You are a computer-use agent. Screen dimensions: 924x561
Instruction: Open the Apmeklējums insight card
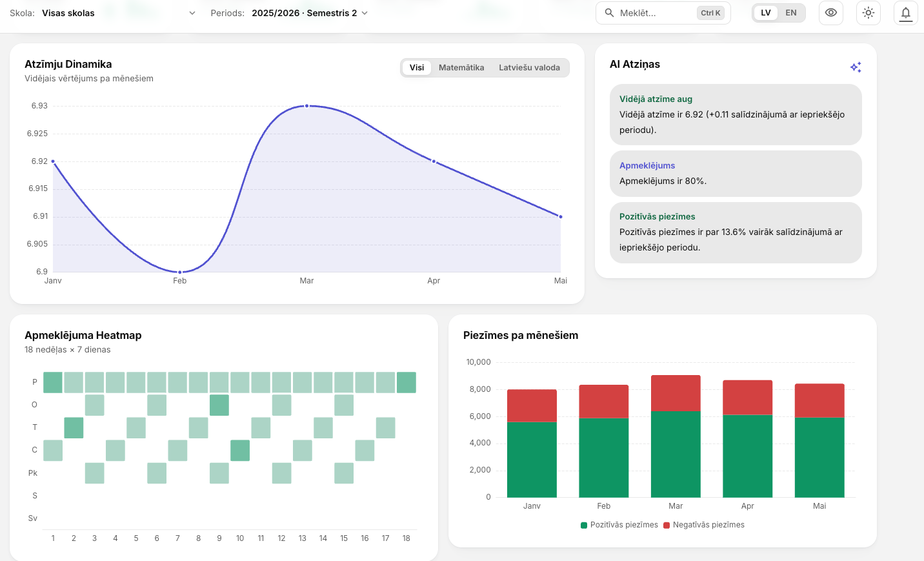[736, 174]
